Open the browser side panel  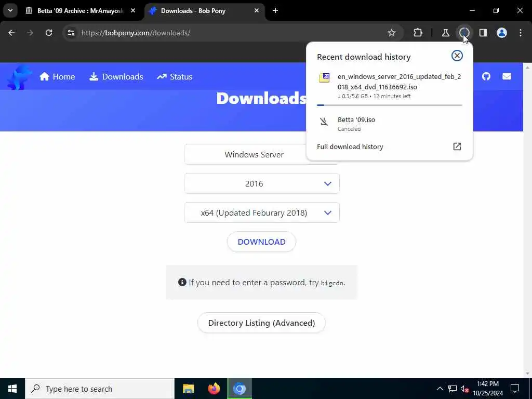click(x=483, y=33)
